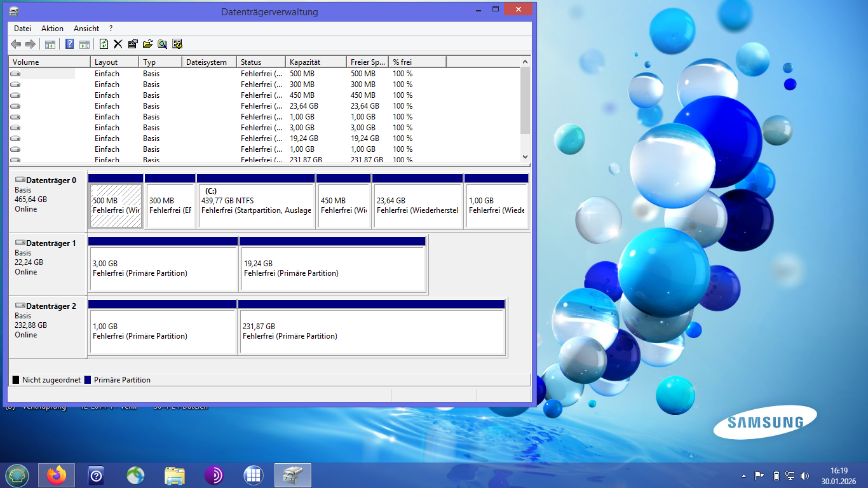The height and width of the screenshot is (488, 868).
Task: Click the blue Primäre Partition legend swatch
Action: [88, 380]
